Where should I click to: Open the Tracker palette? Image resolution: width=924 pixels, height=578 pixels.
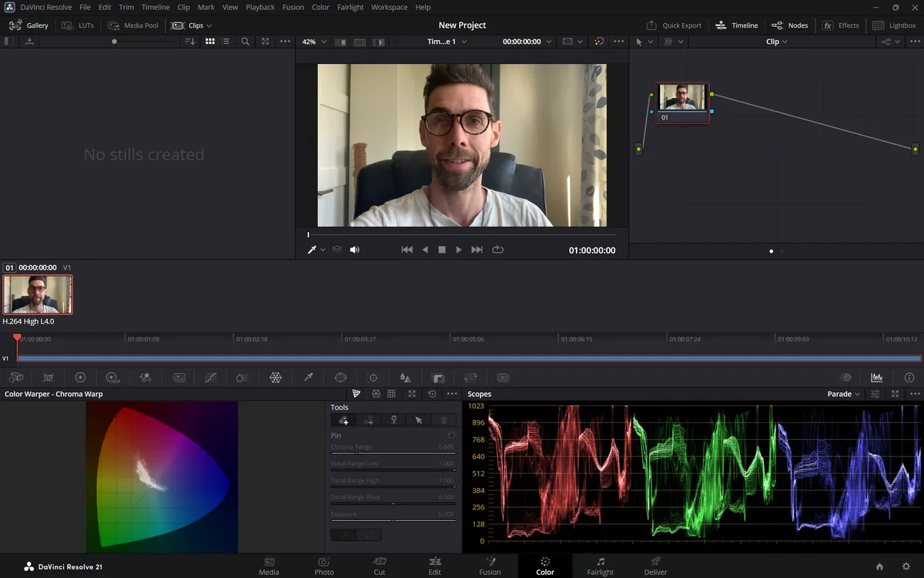373,378
